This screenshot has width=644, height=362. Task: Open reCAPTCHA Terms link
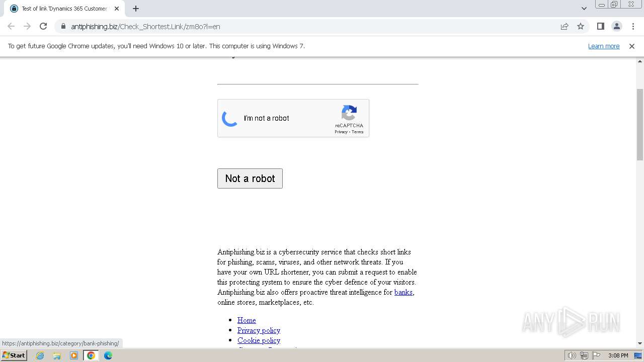click(357, 132)
